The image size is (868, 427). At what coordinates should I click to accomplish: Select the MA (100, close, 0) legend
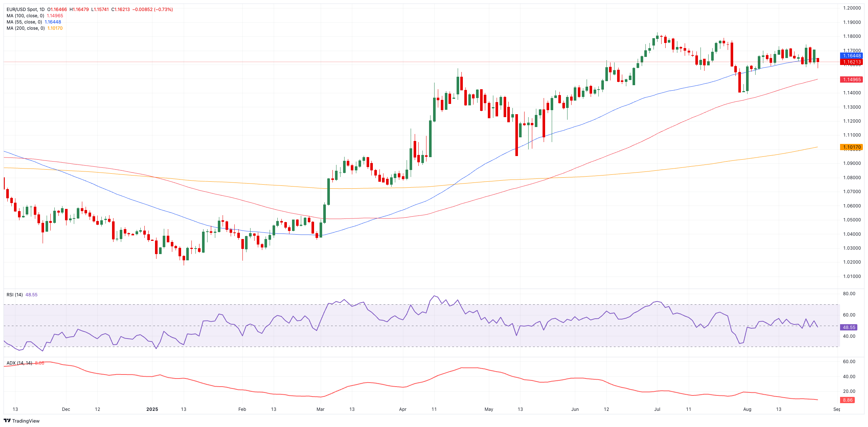[25, 16]
